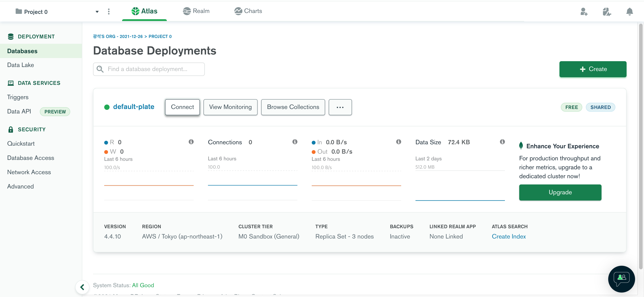Click the SHARED badge
The width and height of the screenshot is (644, 297).
coord(600,107)
